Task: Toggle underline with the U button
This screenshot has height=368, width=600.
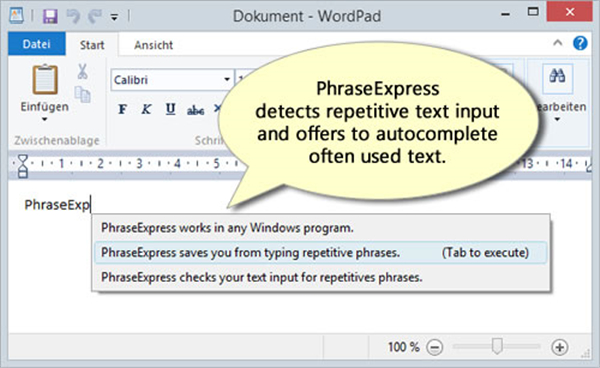Action: [x=170, y=109]
